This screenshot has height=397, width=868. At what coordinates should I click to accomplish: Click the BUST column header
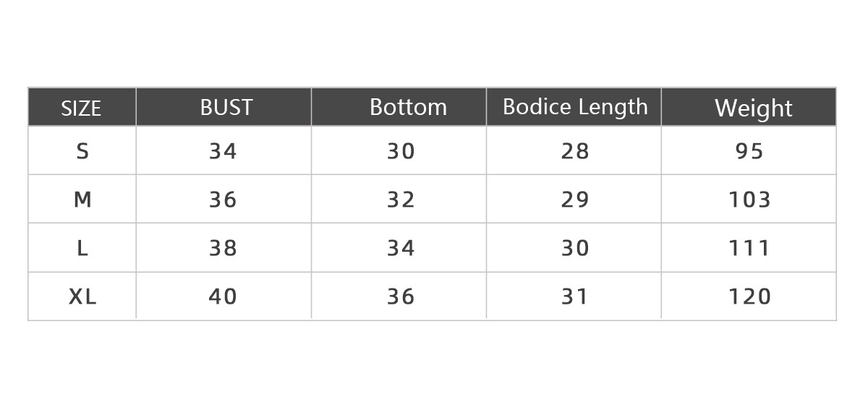[226, 108]
